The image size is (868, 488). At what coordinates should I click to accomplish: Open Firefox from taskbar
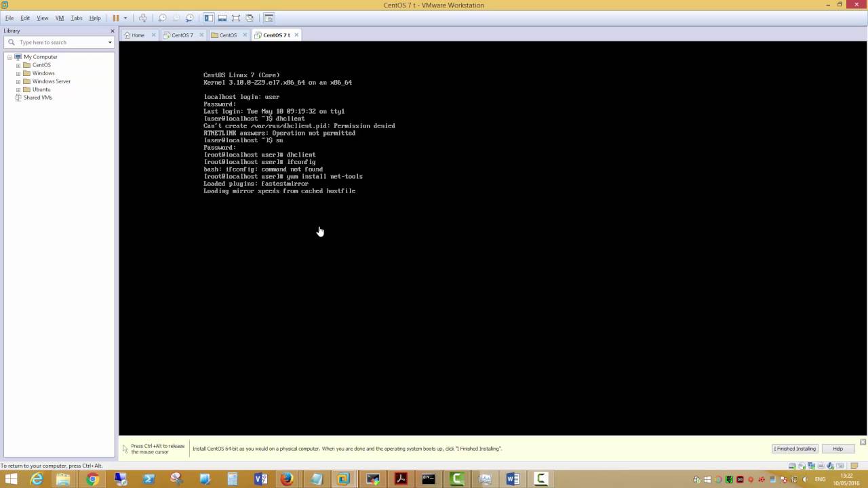click(x=288, y=479)
